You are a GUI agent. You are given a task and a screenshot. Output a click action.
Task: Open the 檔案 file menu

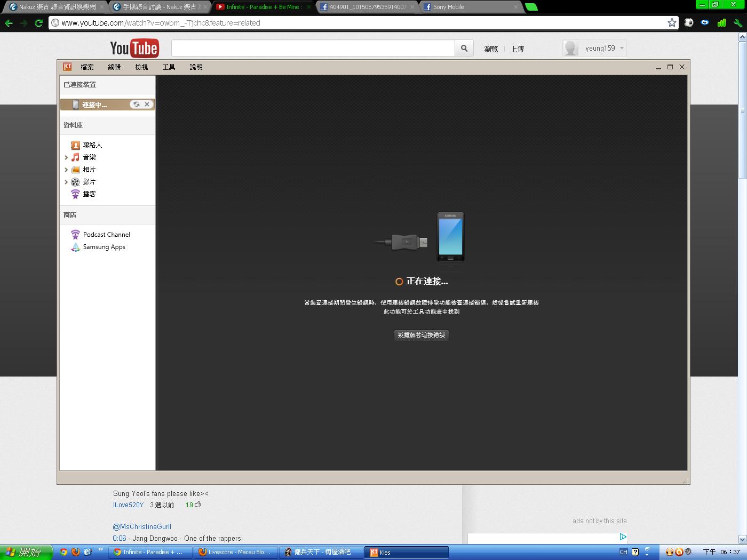(87, 67)
